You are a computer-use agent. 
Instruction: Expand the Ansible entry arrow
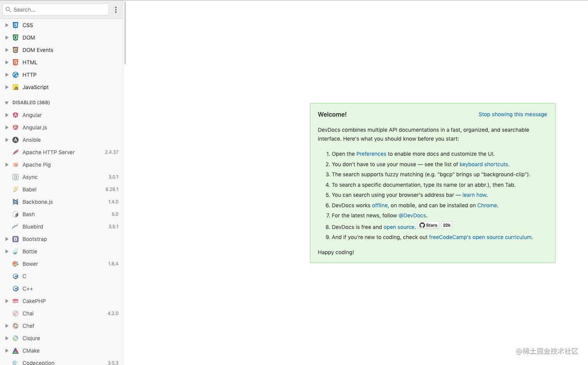[7, 140]
